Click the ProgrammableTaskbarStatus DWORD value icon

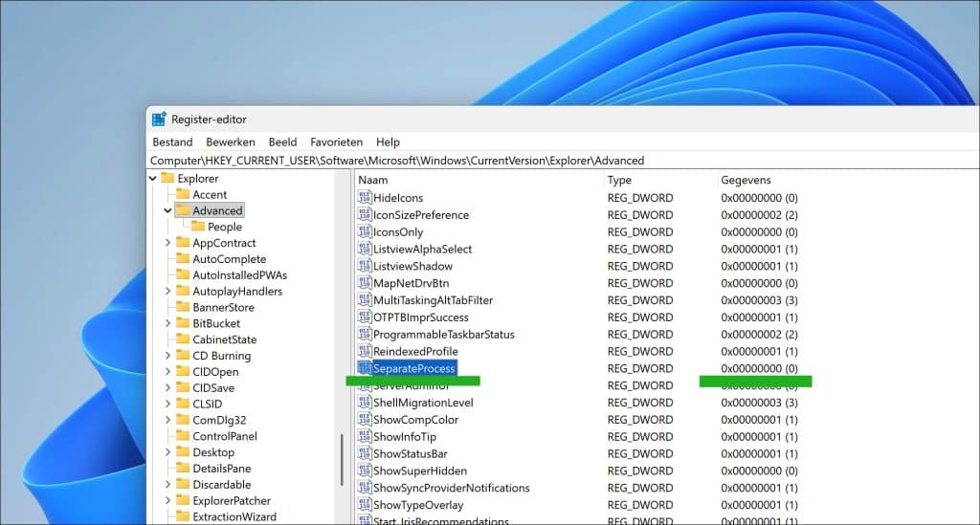click(x=365, y=334)
